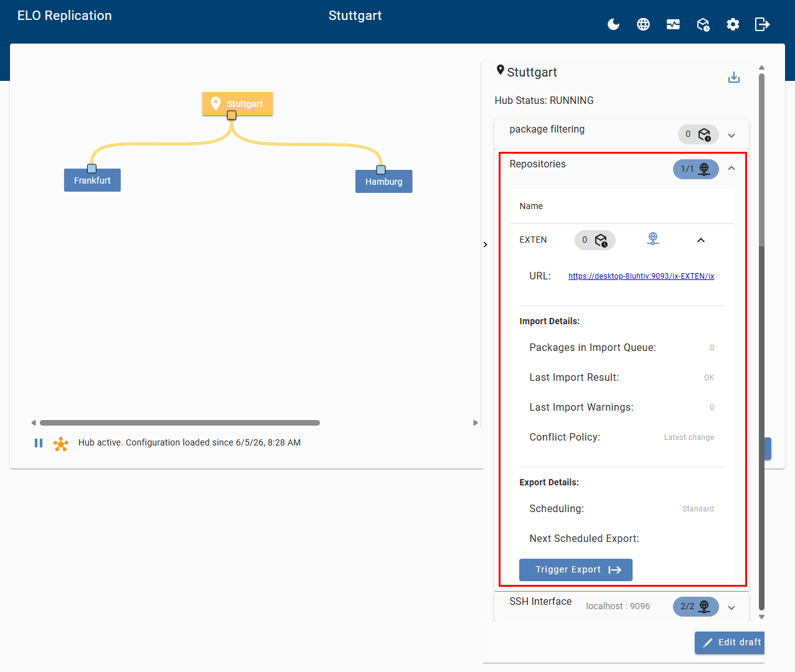Open package settings icon in header
The width and height of the screenshot is (795, 672).
(x=703, y=24)
